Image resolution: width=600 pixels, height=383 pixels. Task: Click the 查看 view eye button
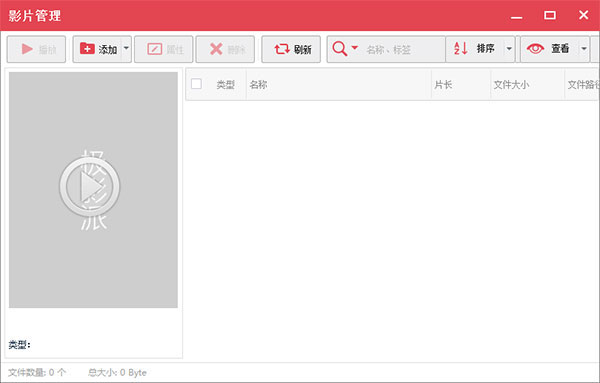click(x=550, y=49)
